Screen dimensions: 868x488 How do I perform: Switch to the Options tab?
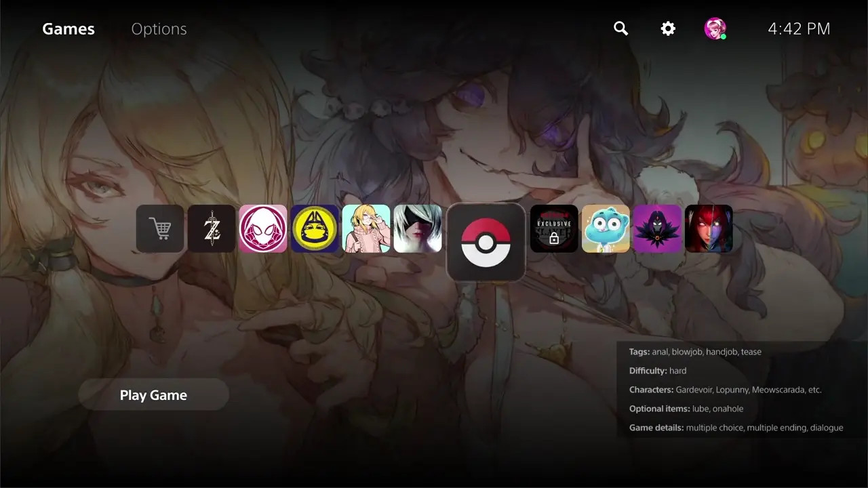click(159, 28)
